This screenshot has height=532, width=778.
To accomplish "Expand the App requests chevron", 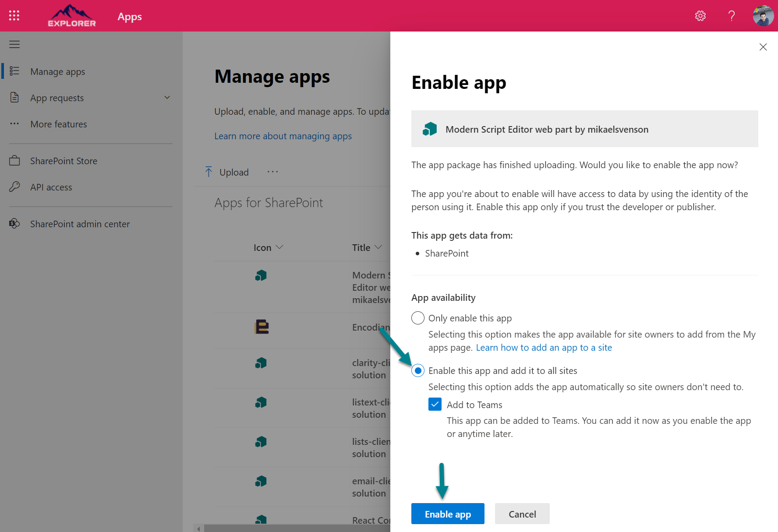I will click(x=167, y=97).
